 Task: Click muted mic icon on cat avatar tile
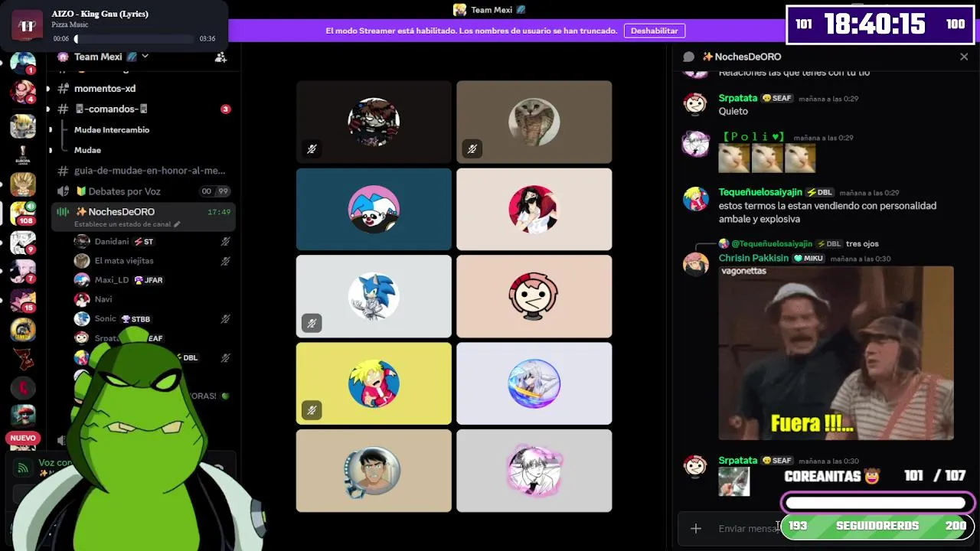[x=472, y=149]
